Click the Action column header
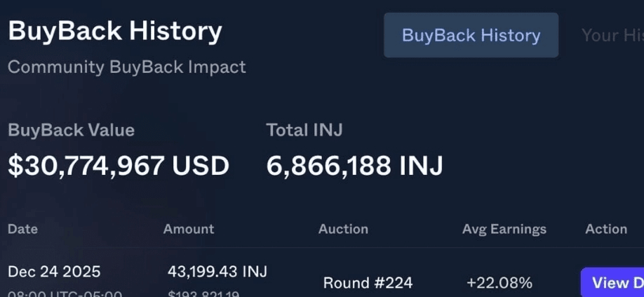Image resolution: width=644 pixels, height=297 pixels. 606,229
